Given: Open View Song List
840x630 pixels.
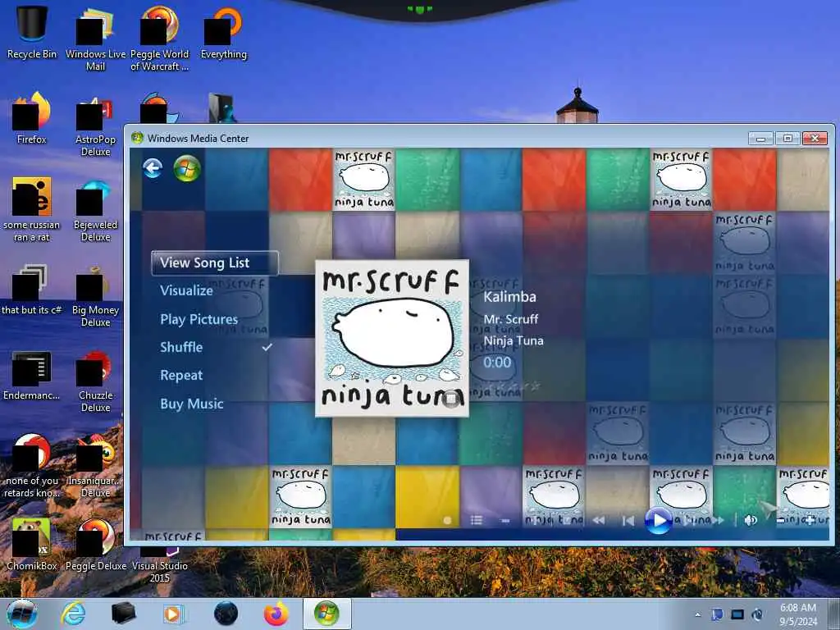Looking at the screenshot, I should click(215, 263).
